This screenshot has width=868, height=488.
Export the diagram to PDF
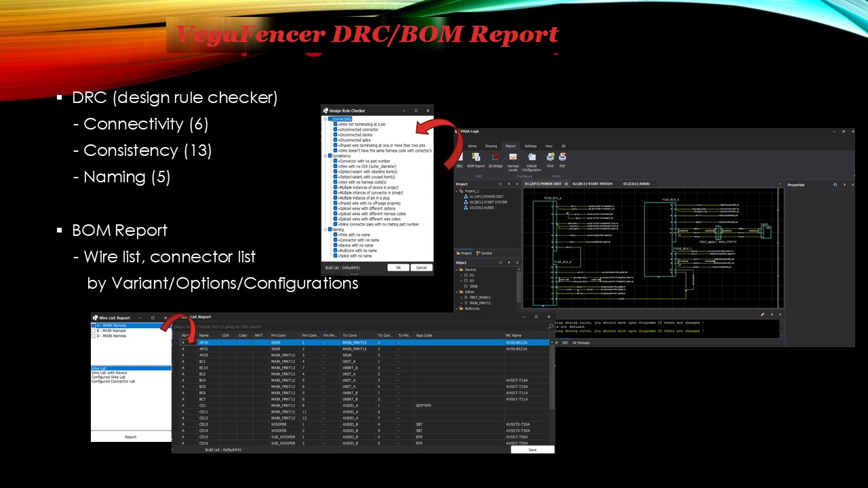point(562,160)
